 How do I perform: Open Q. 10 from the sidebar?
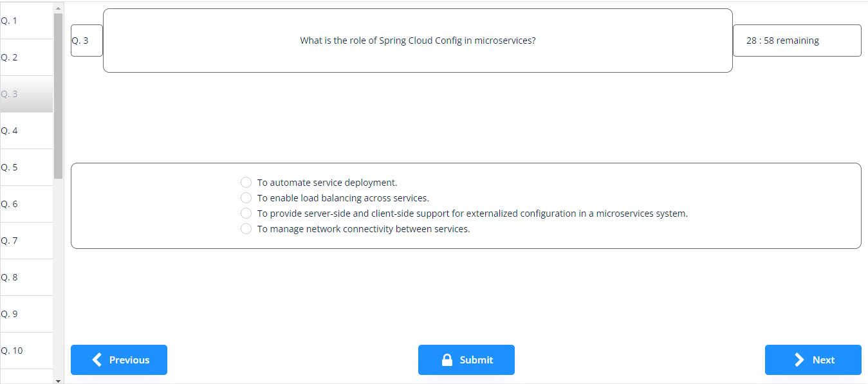(x=26, y=351)
